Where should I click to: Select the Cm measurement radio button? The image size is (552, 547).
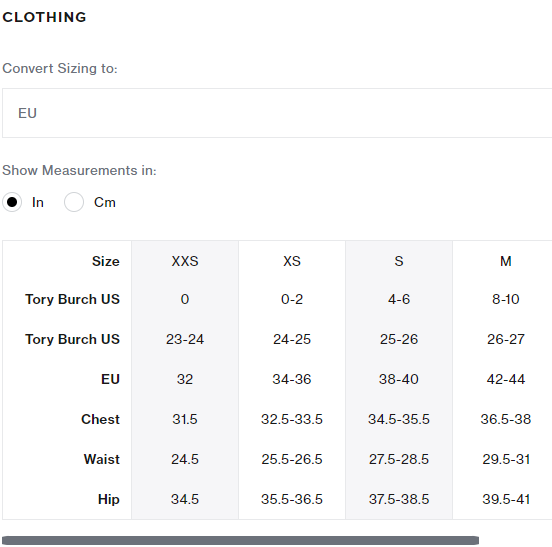74,202
